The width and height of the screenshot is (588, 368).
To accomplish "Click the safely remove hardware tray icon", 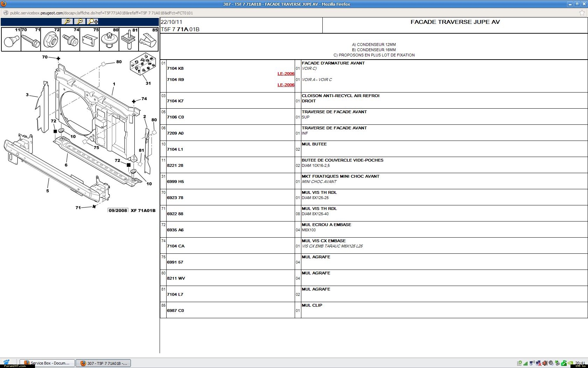I will click(557, 363).
